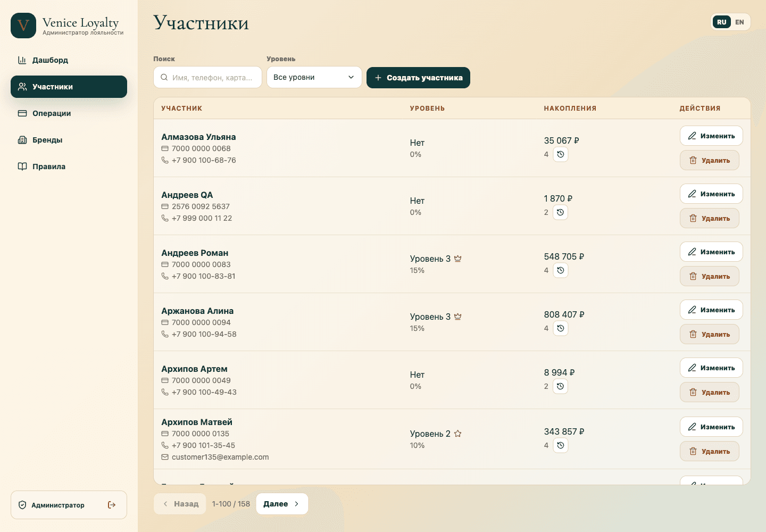The height and width of the screenshot is (532, 766).
Task: Click Изменить for Архипов Матвей
Action: point(711,427)
